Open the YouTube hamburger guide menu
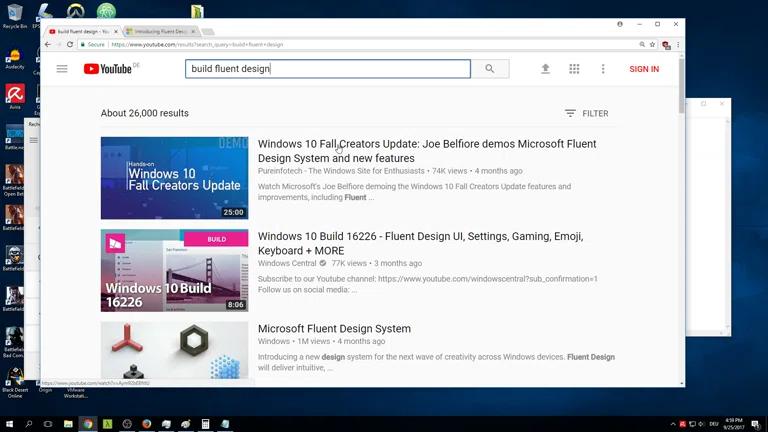The image size is (768, 432). point(62,69)
